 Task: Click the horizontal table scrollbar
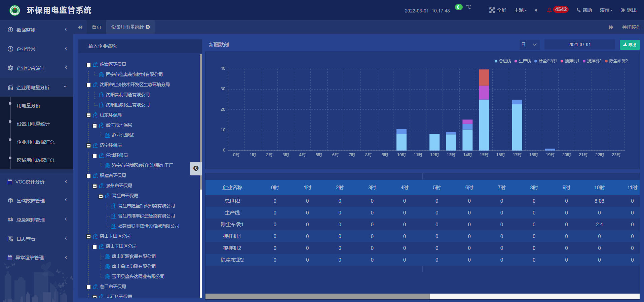(x=317, y=296)
